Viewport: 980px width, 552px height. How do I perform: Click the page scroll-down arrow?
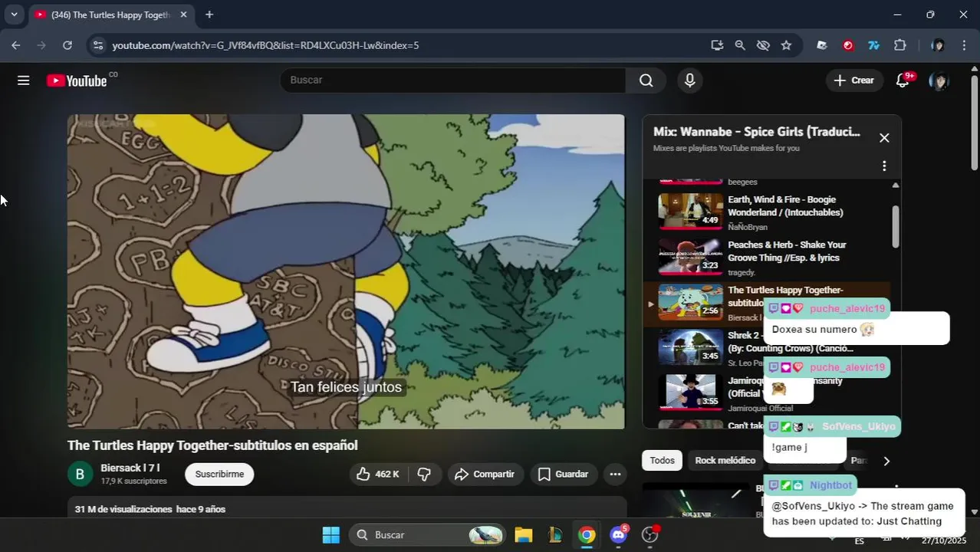pos(975,511)
